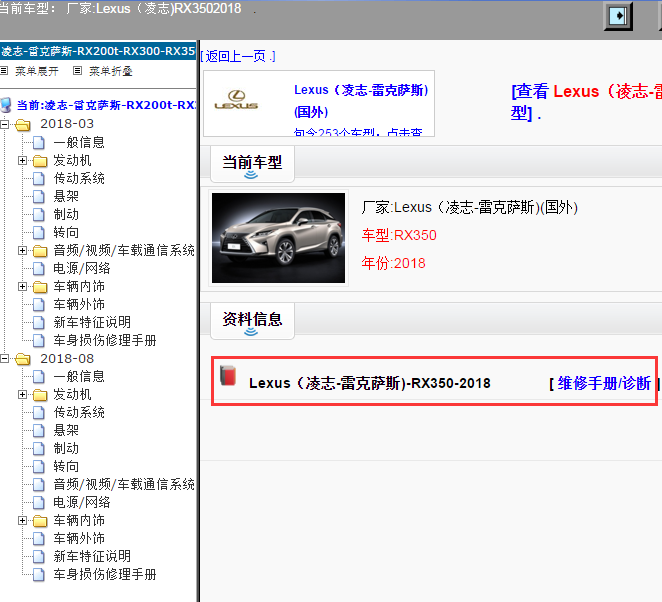Viewport: 662px width, 602px height.
Task: Expand 音频/视频/车载通信系统 under 2018-03
Action: [x=23, y=250]
